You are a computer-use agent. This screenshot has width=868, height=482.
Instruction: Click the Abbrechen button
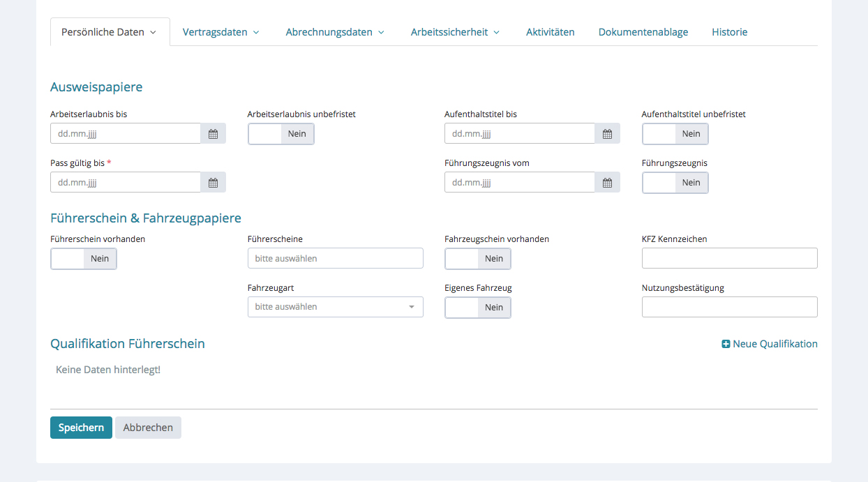click(148, 428)
